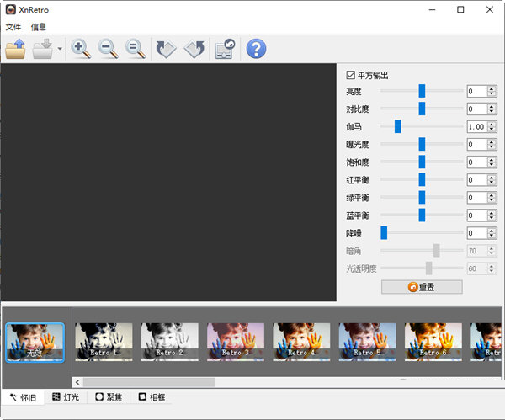Switch to the 相框 tab
This screenshot has width=505, height=420.
154,396
